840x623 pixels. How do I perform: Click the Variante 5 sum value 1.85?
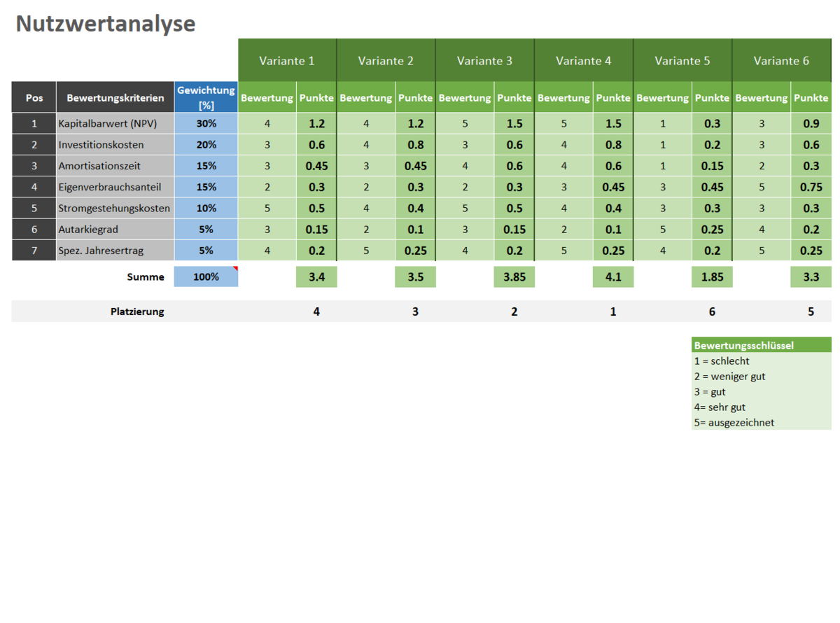click(x=712, y=276)
